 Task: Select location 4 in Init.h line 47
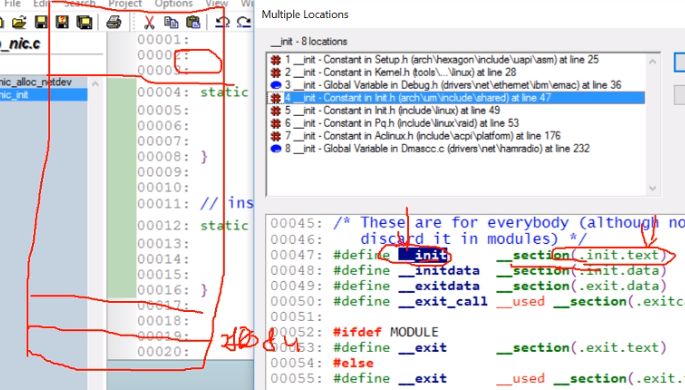click(x=456, y=98)
